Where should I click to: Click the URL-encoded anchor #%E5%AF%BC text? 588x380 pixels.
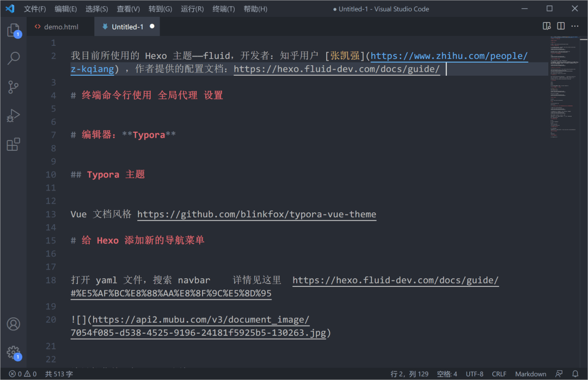(171, 293)
